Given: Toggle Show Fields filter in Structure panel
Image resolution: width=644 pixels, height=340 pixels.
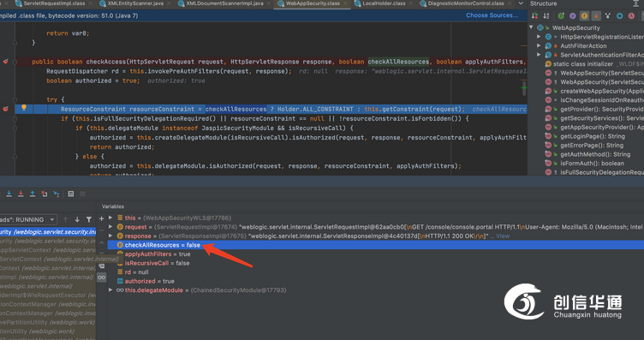Looking at the screenshot, I should point(584,16).
